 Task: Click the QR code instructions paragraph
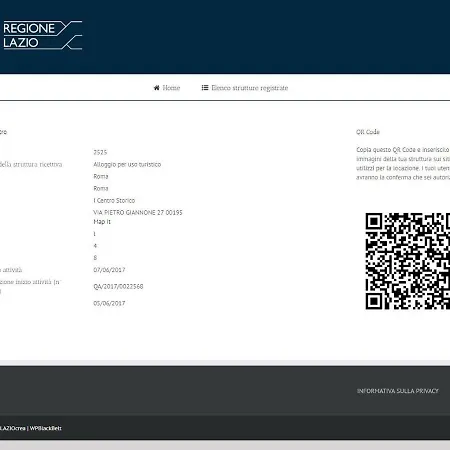coord(403,163)
